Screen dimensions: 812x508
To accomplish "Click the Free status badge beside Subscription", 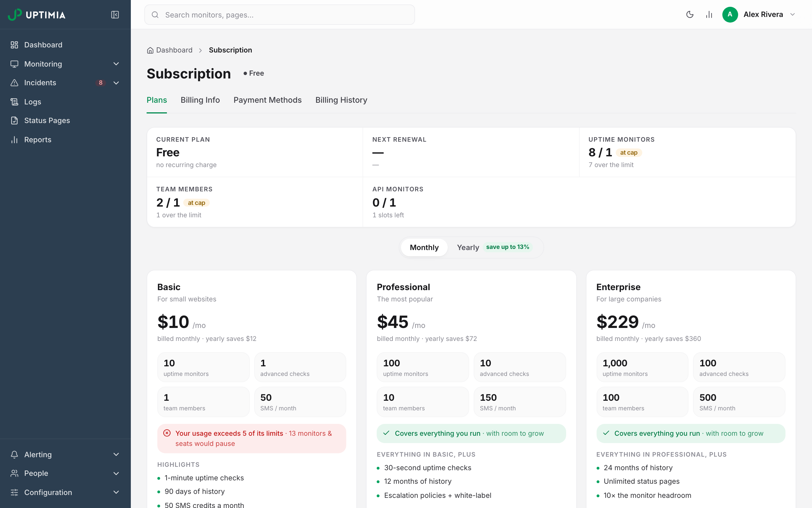I will click(x=254, y=73).
